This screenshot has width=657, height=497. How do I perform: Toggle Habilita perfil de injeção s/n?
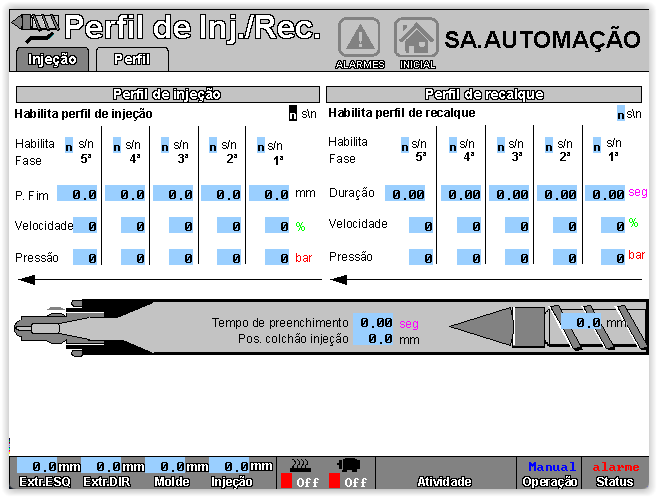[292, 114]
